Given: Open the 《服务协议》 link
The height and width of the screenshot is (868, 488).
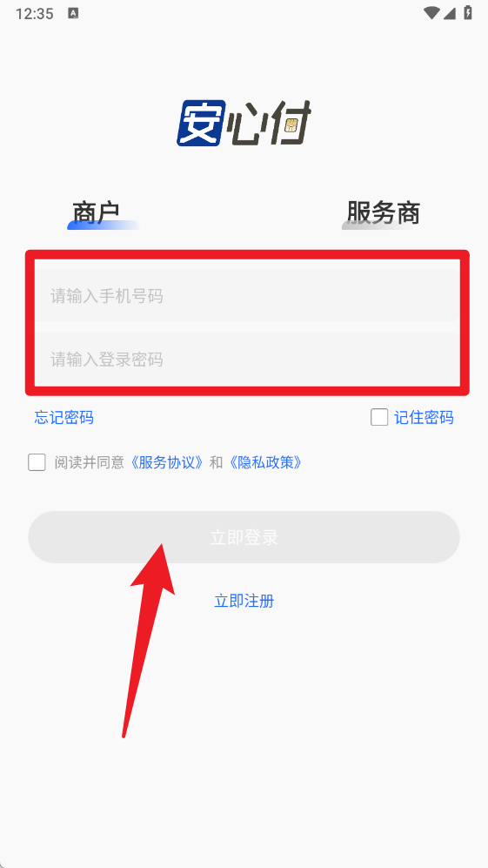Looking at the screenshot, I should click(x=168, y=462).
